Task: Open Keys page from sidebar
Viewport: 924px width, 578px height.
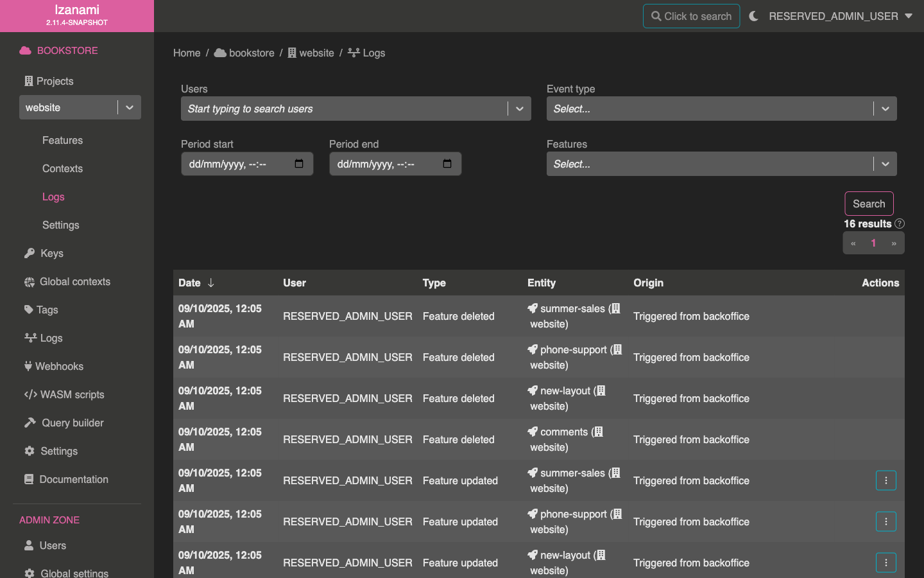Action: point(51,253)
